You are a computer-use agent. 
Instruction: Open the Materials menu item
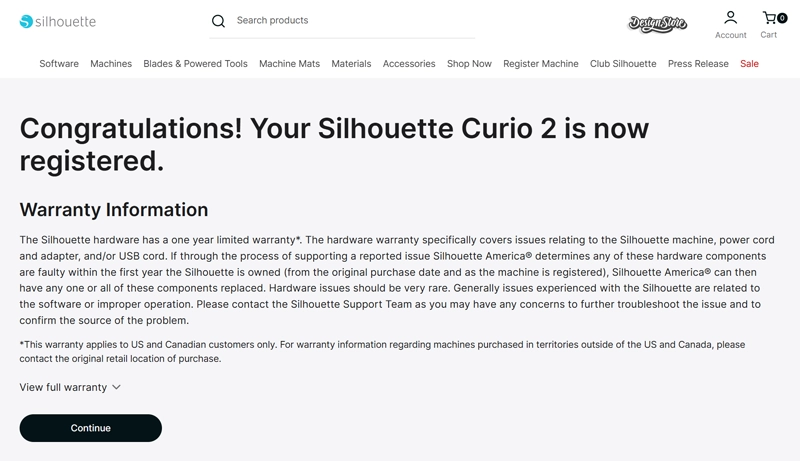coord(351,64)
